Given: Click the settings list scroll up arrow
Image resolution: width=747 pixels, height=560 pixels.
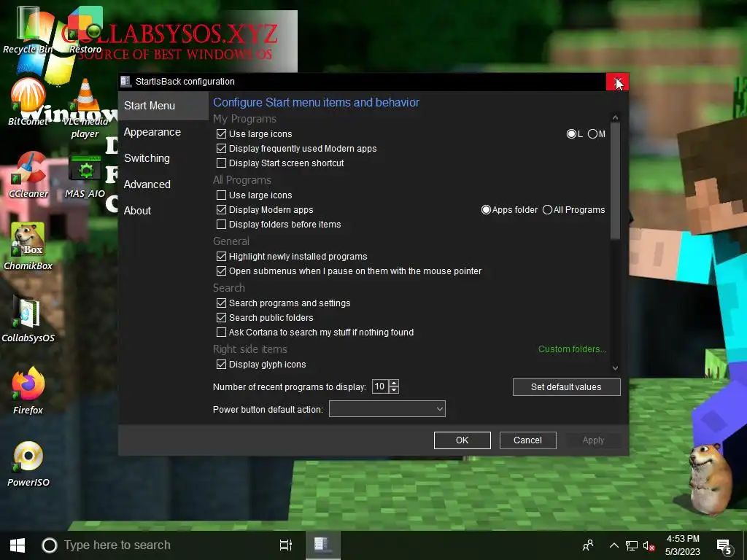Looking at the screenshot, I should point(615,117).
